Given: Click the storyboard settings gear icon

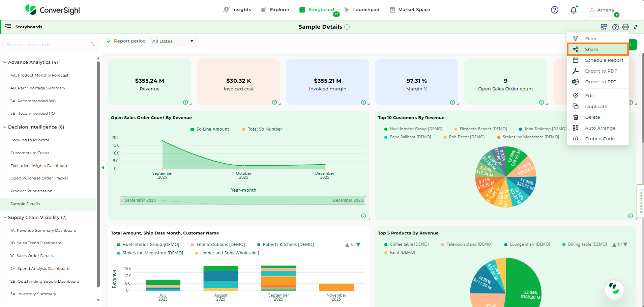Looking at the screenshot, I should pyautogui.click(x=625, y=27).
